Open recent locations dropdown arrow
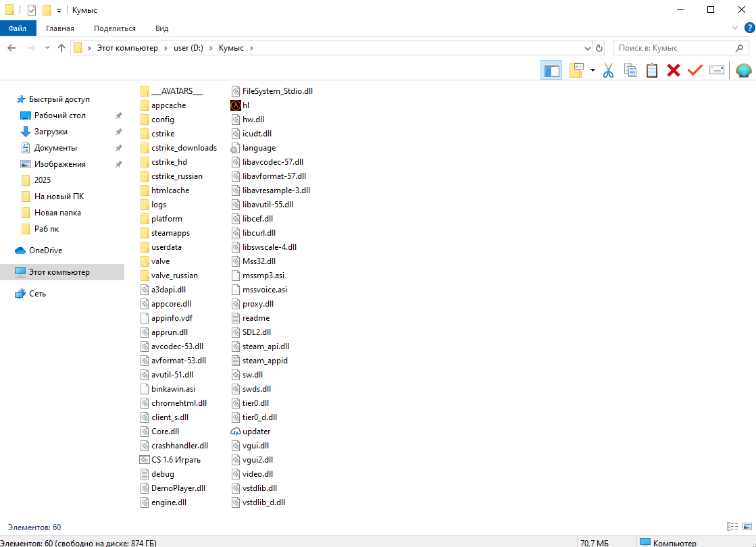Image resolution: width=756 pixels, height=547 pixels. pos(47,48)
